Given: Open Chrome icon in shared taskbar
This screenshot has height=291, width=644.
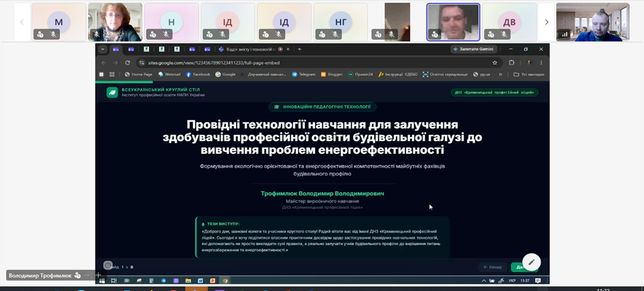Looking at the screenshot, I should (225, 281).
